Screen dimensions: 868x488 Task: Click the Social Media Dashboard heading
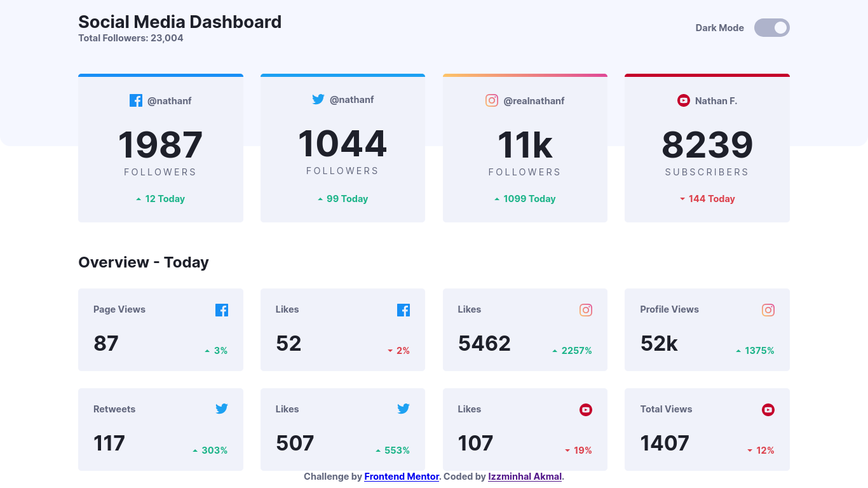click(x=180, y=22)
